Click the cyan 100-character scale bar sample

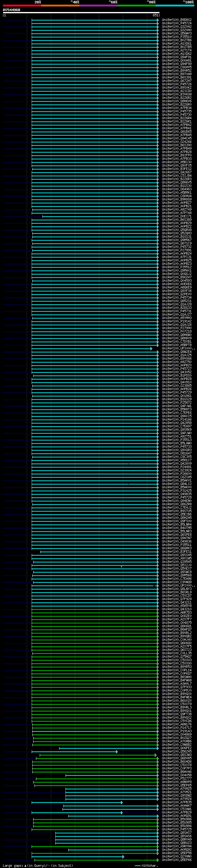tap(137, 866)
